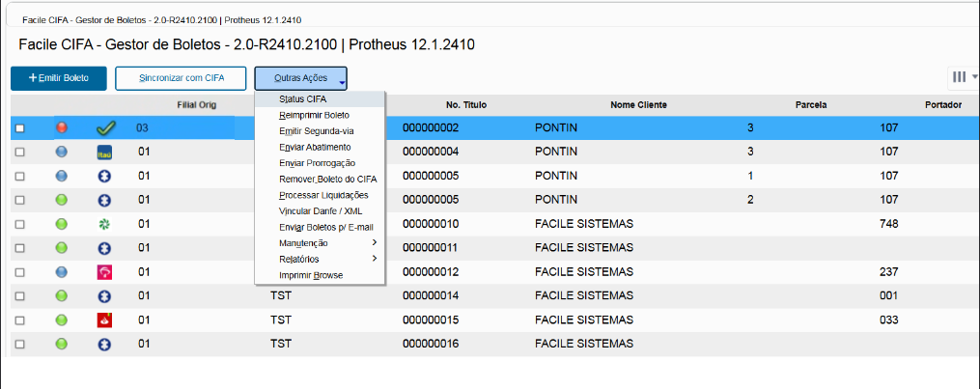Check the box for título 000000010
This screenshot has height=389, width=980.
click(x=20, y=224)
